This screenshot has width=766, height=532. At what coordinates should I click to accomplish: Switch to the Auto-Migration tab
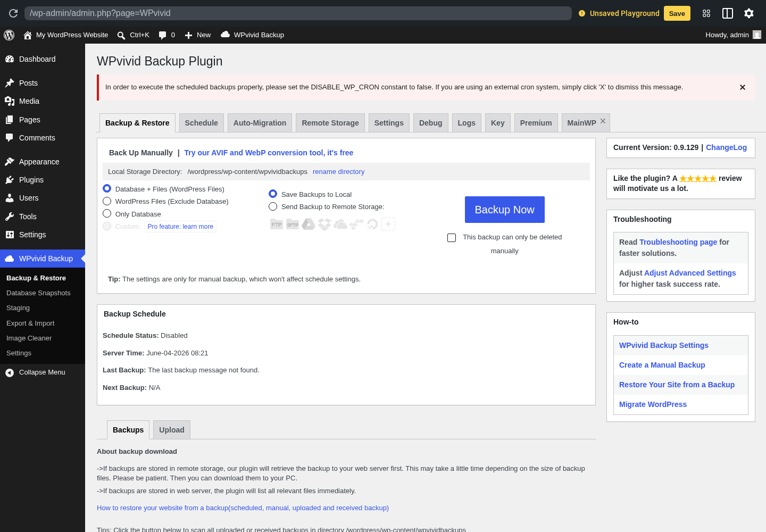coord(260,123)
